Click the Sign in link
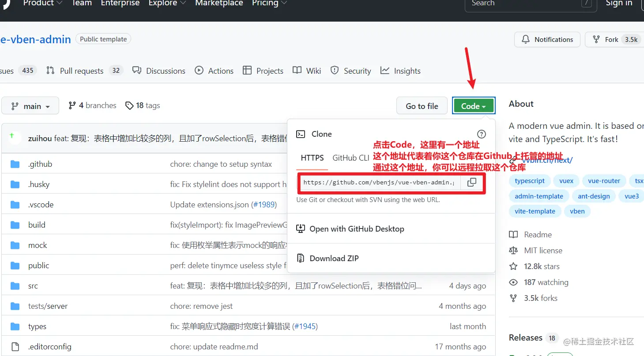This screenshot has height=356, width=644. coord(619,3)
